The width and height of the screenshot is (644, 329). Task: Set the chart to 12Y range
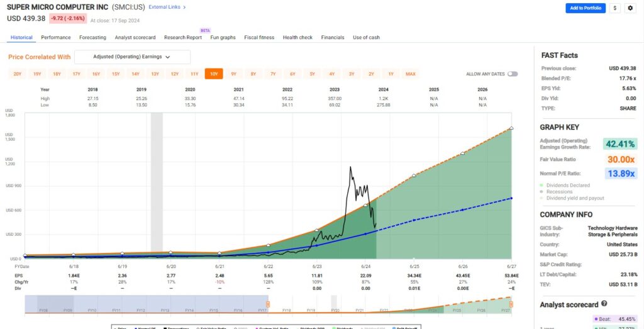point(175,74)
